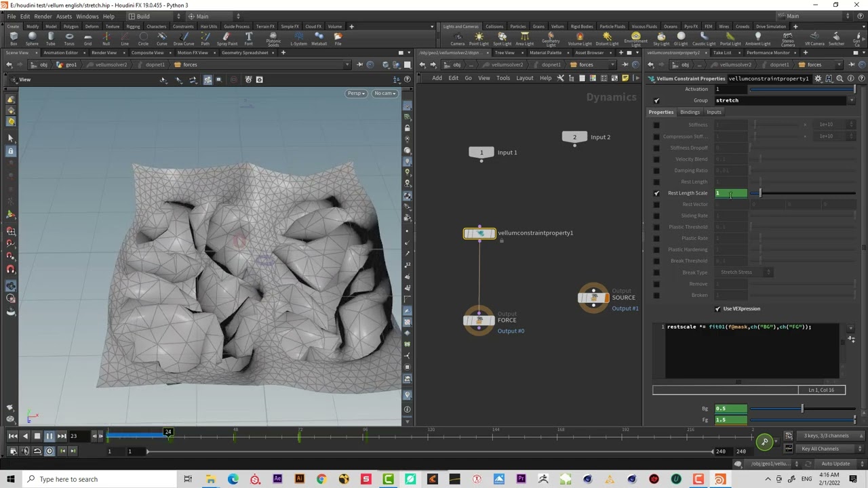
Task: Enable the Damping Ratio checkbox
Action: point(656,170)
